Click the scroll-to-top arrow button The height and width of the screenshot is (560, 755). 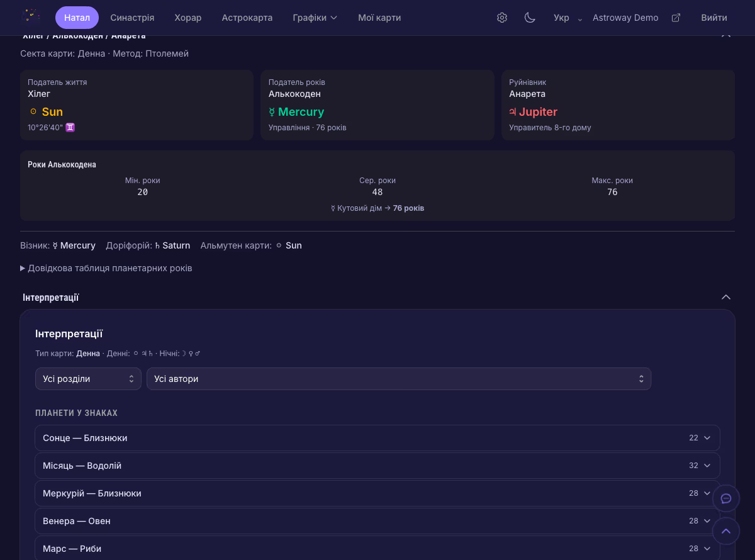725,531
